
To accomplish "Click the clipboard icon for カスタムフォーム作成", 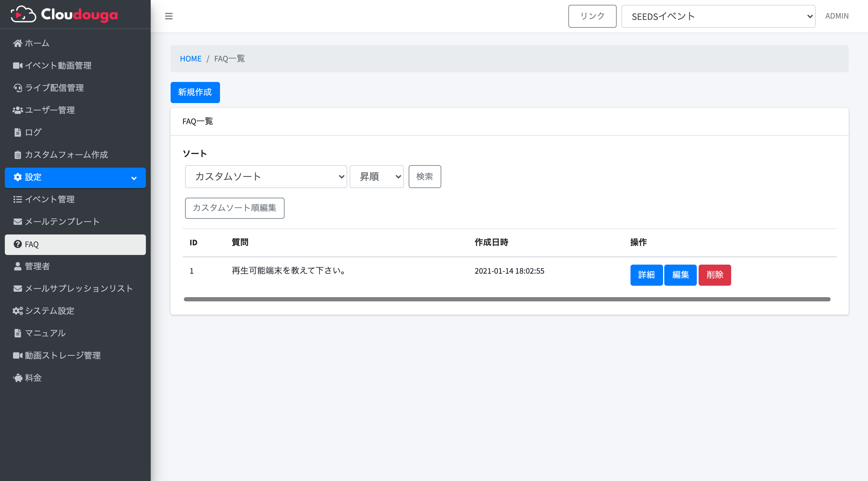I will click(17, 155).
